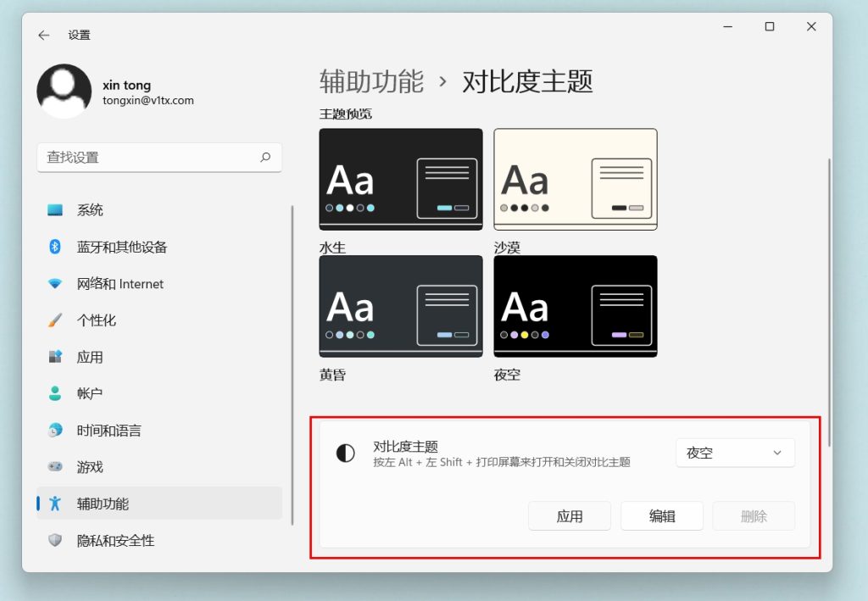868x601 pixels.
Task: Click the 主题预览 heading text
Action: (x=346, y=114)
